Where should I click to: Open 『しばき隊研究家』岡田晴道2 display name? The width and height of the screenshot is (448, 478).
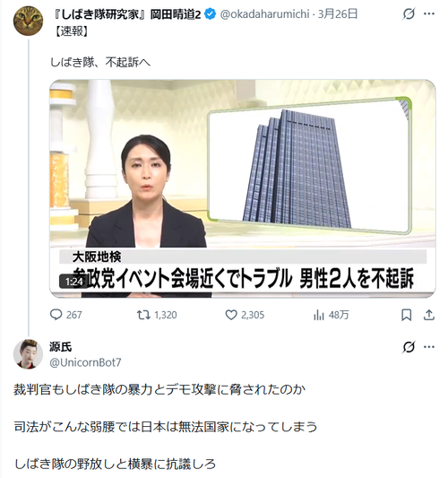pyautogui.click(x=126, y=14)
